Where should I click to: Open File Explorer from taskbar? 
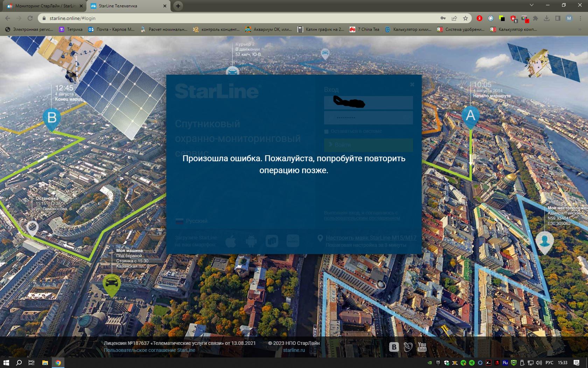[x=45, y=363]
